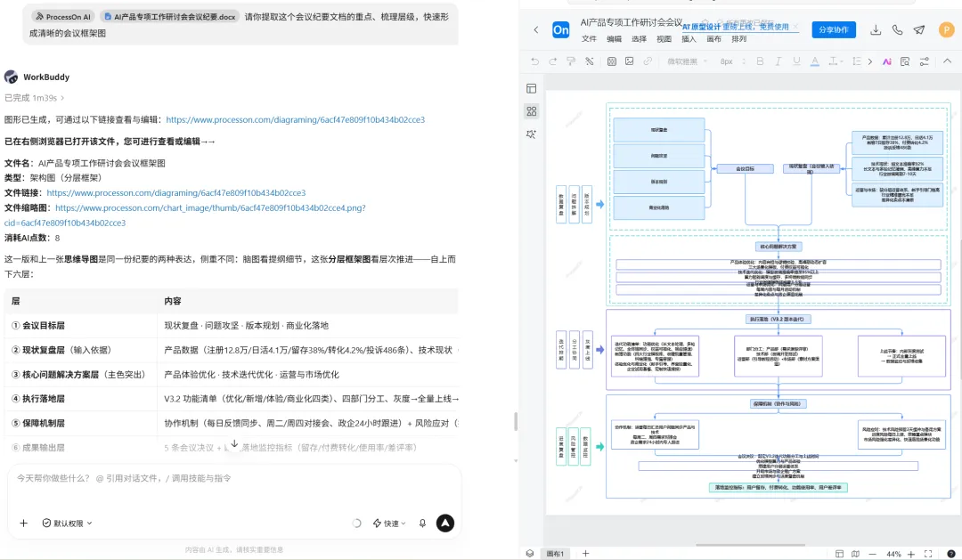Insert an image via picture icon
This screenshot has height=560, width=962.
pos(630,61)
